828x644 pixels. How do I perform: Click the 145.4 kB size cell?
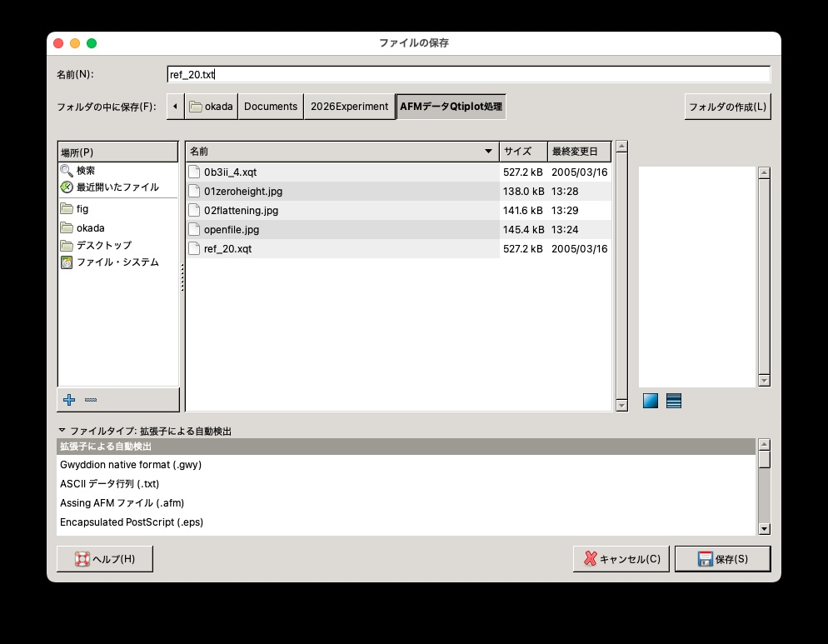point(523,229)
